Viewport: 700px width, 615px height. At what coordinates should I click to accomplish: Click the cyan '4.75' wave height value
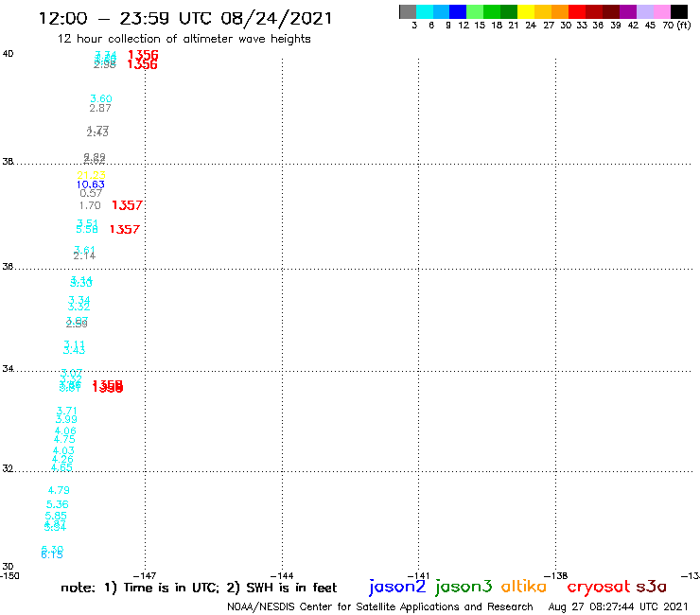pos(64,439)
